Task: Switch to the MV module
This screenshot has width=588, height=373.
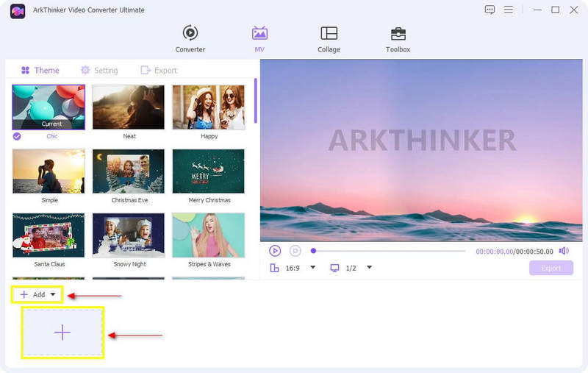Action: pos(259,39)
